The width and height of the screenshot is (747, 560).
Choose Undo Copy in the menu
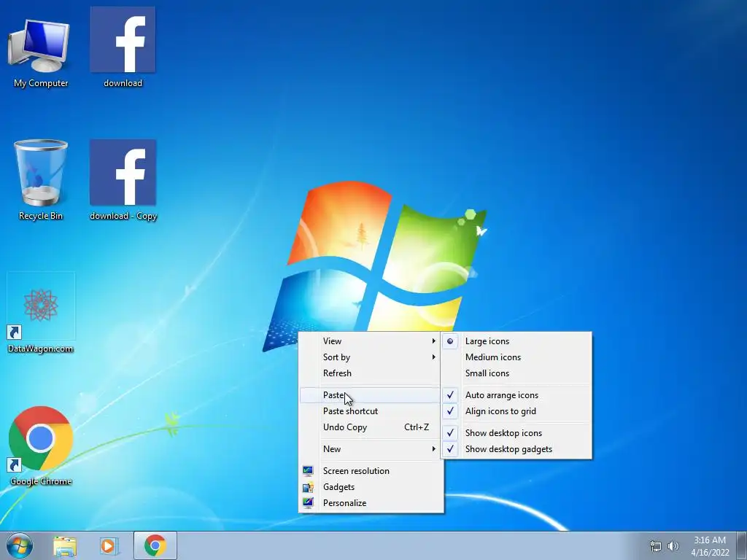(x=371, y=427)
